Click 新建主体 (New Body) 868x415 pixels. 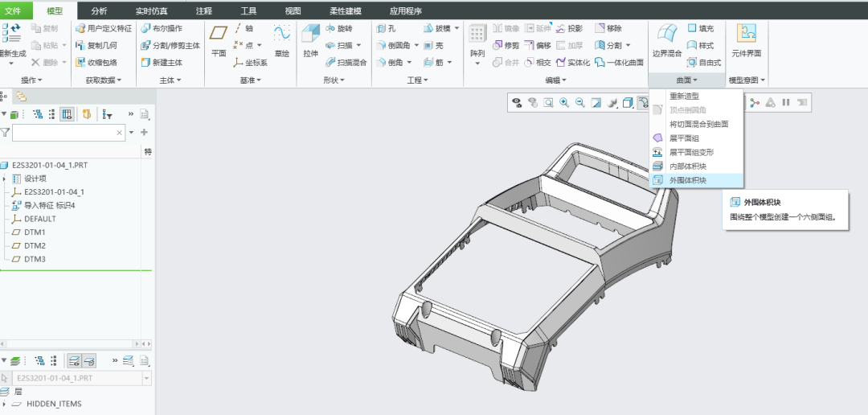click(x=162, y=63)
